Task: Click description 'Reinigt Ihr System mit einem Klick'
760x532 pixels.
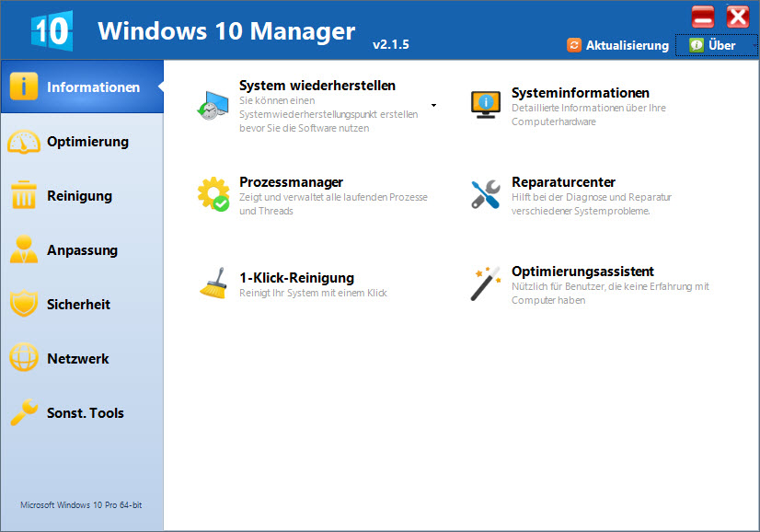Action: (313, 293)
